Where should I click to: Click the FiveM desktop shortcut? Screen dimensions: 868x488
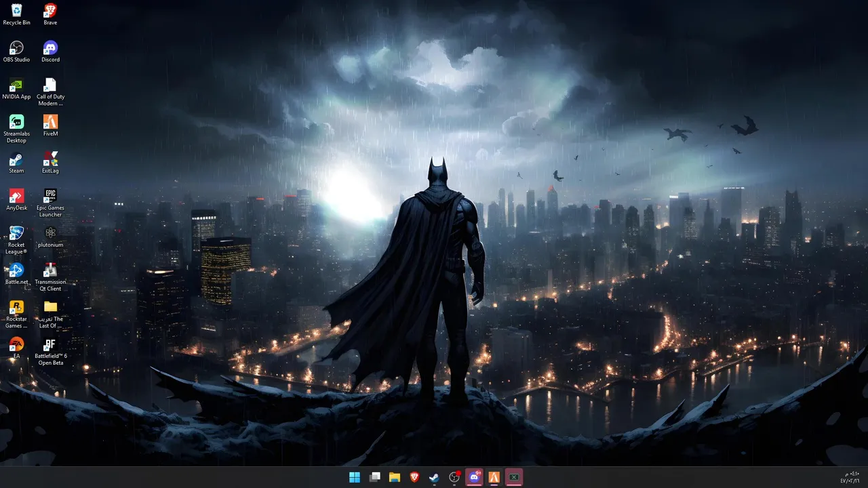(50, 125)
